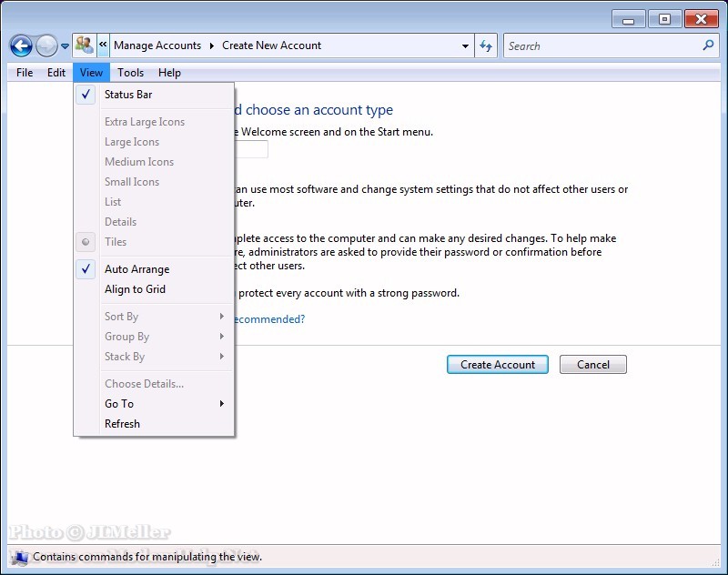
Task: Choose Refresh from View menu
Action: 154,424
